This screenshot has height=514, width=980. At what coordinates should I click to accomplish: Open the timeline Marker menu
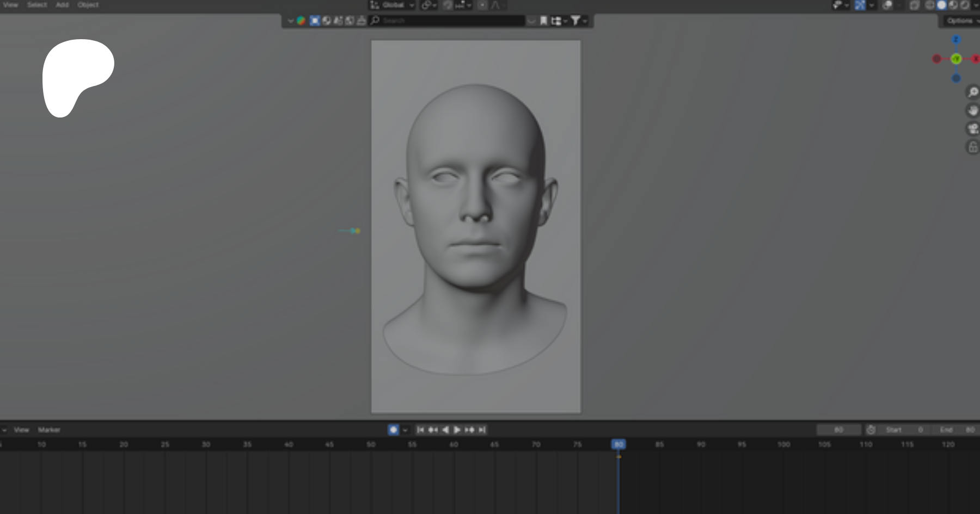click(x=49, y=430)
